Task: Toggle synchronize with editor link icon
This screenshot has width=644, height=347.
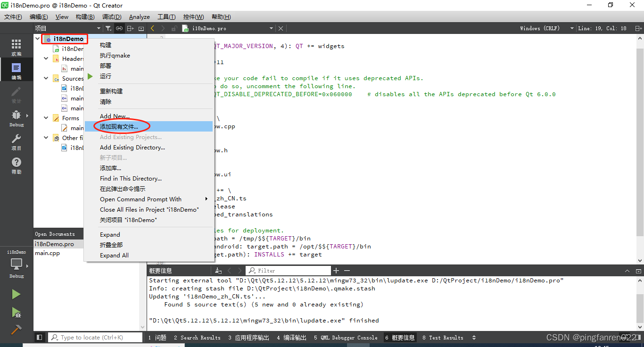Action: tap(119, 28)
